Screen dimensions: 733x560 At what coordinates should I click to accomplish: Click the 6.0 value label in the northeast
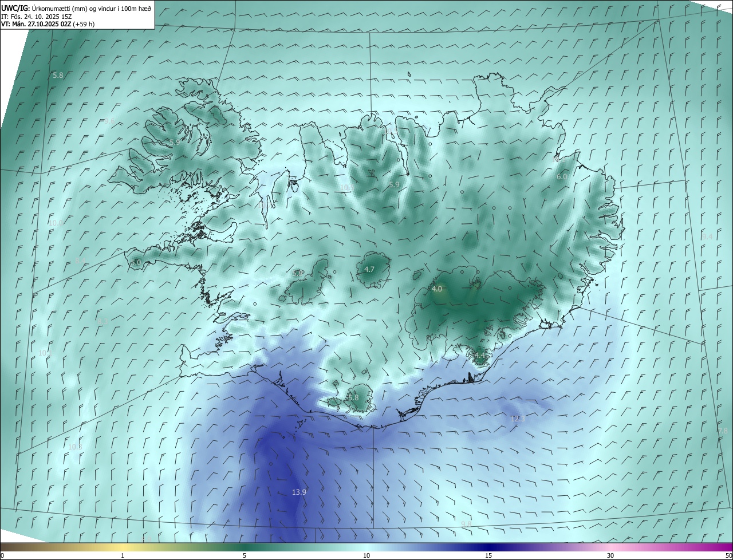click(x=562, y=177)
